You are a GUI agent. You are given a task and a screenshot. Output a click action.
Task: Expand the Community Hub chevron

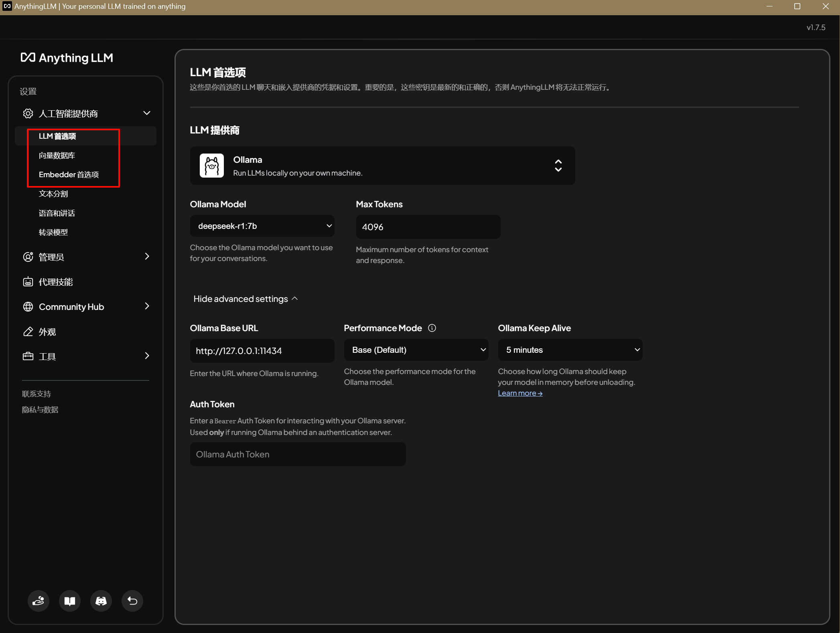point(147,306)
